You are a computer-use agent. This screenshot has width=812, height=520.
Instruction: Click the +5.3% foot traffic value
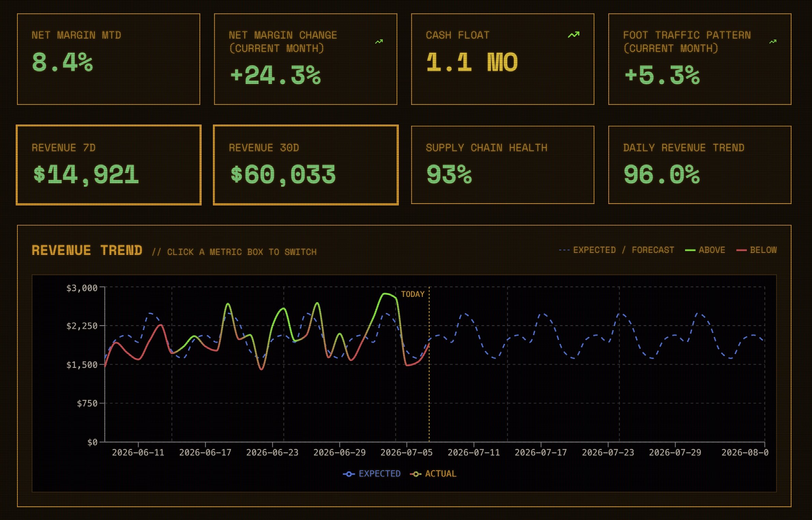click(662, 75)
